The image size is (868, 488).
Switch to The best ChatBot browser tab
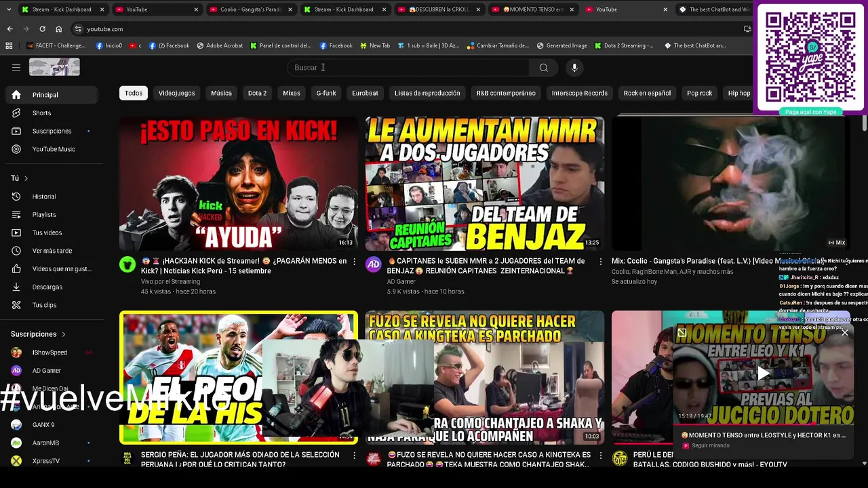pyautogui.click(x=715, y=9)
